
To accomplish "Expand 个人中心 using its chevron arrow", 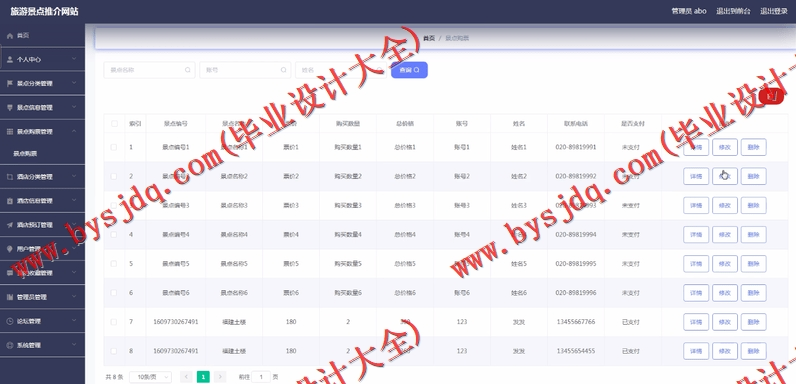I will [74, 59].
